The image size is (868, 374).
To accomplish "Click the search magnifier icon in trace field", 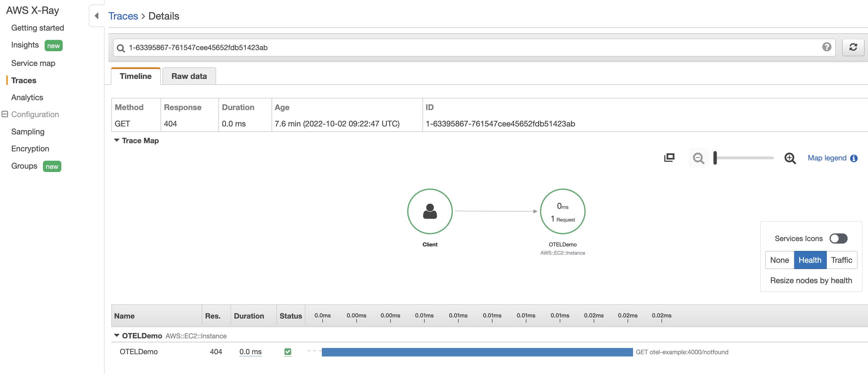I will click(x=121, y=48).
